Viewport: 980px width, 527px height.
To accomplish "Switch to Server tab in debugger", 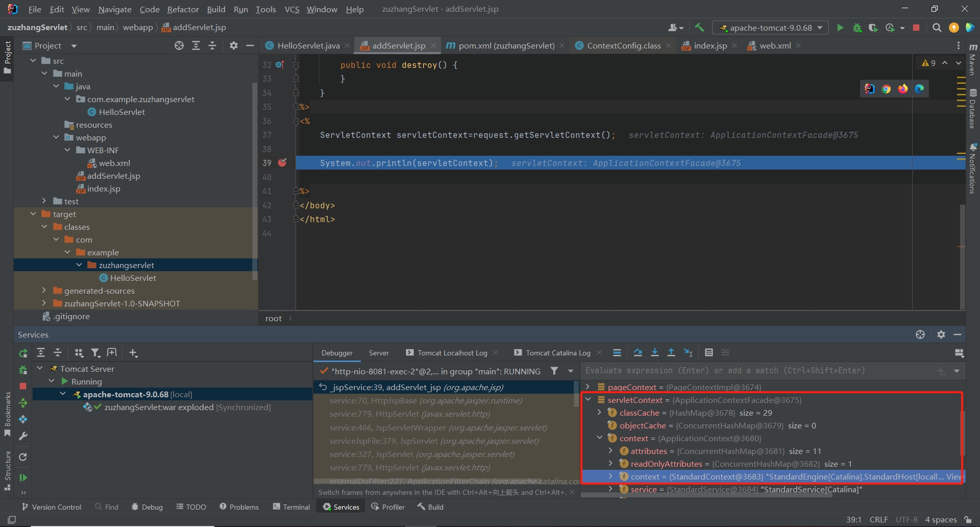I will [379, 353].
